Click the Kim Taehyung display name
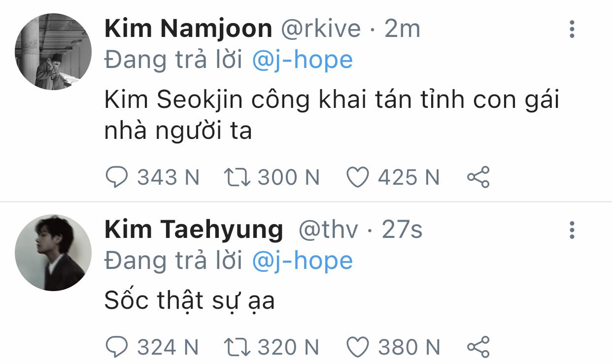 pos(194,230)
